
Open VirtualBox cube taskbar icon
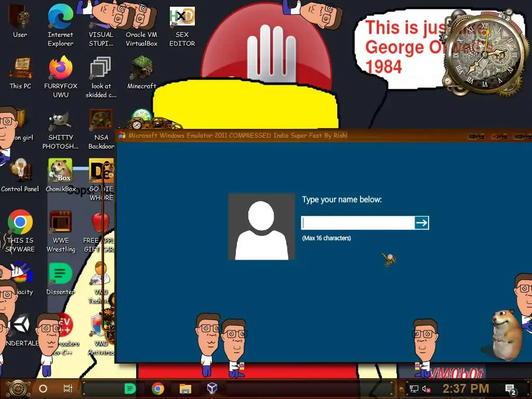[212, 388]
